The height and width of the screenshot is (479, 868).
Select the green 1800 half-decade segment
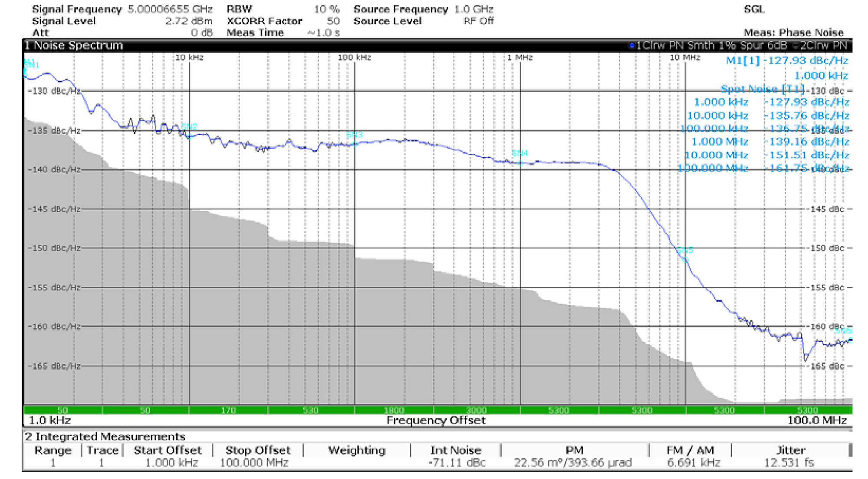(x=394, y=410)
